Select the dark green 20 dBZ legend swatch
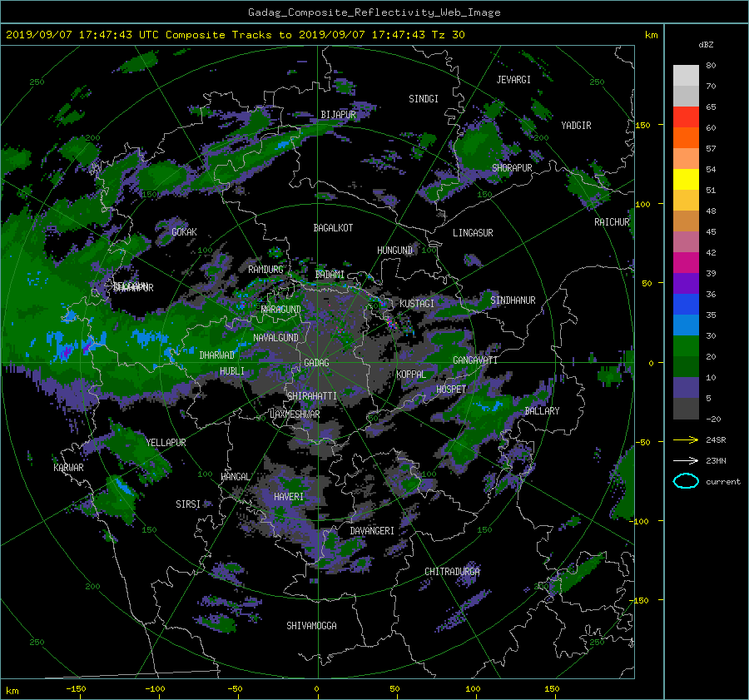749x700 pixels. pos(686,366)
